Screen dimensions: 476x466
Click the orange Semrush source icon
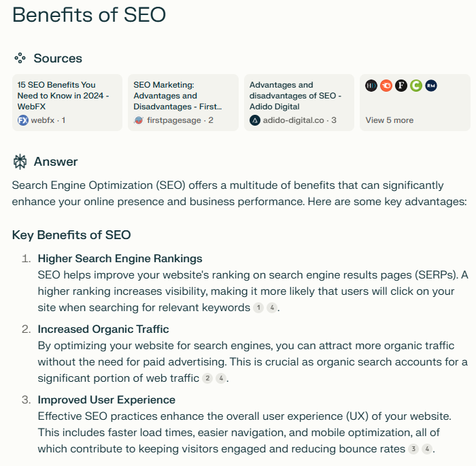click(x=386, y=86)
